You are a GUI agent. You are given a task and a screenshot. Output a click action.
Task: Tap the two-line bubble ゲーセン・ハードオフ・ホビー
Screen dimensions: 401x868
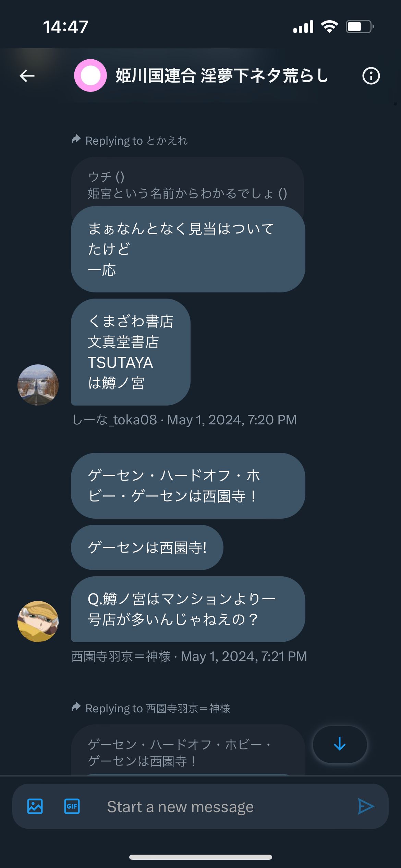[188, 486]
